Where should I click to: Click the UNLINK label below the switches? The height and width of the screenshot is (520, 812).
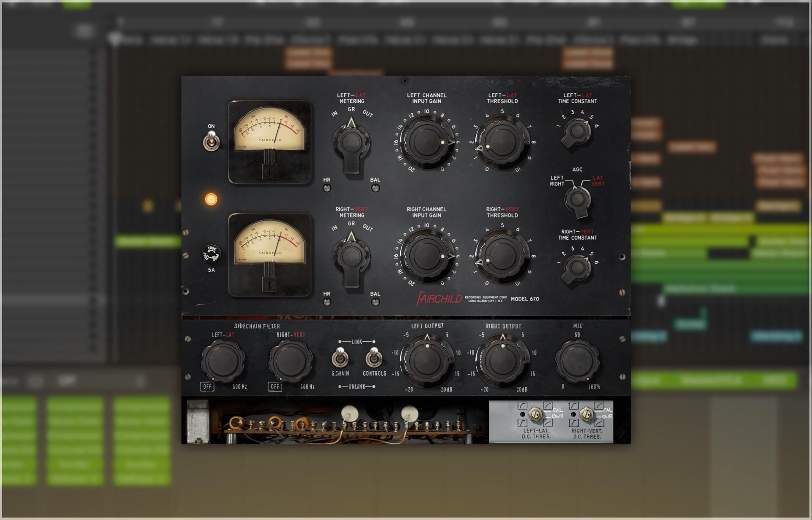[x=357, y=387]
